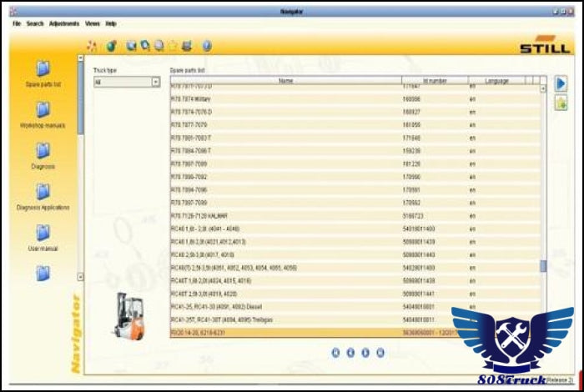Click the spare parts list vertical scrollbar thumb
The image size is (584, 392).
point(543,266)
